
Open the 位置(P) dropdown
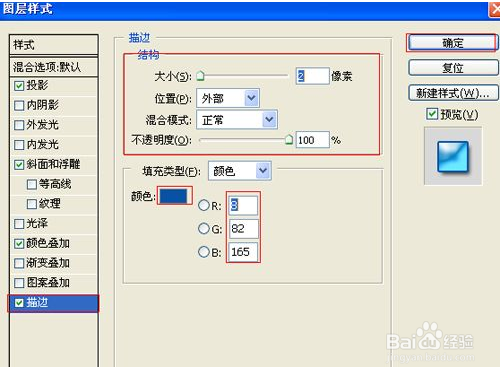coord(228,98)
